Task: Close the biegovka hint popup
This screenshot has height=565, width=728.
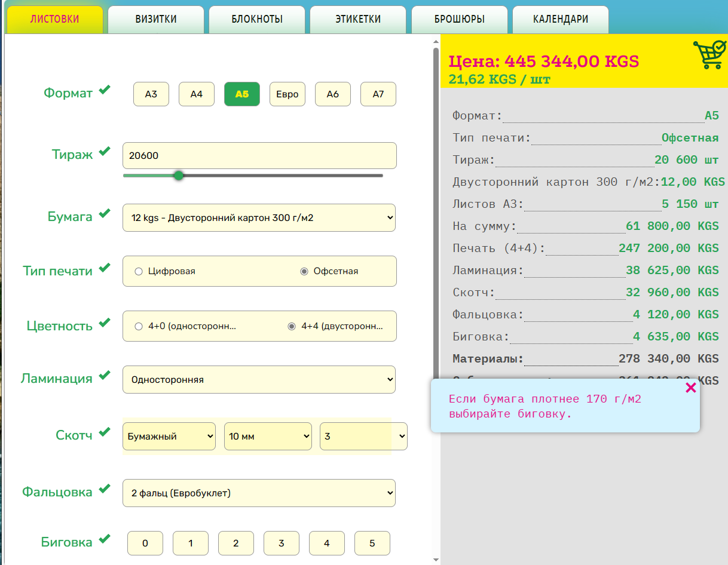Action: [691, 388]
